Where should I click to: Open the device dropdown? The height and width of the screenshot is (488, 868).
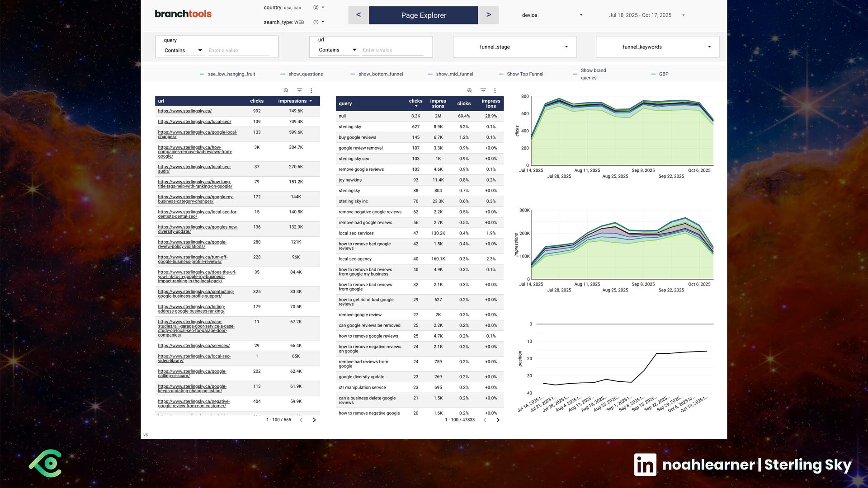552,15
